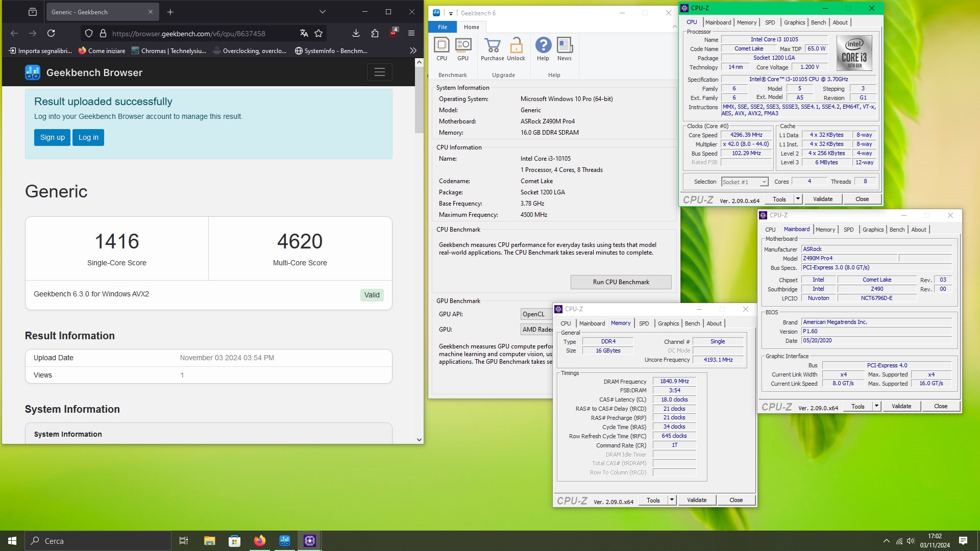The height and width of the screenshot is (551, 980).
Task: Collapse the Geekbench ribbon with the chevron
Action: (674, 27)
